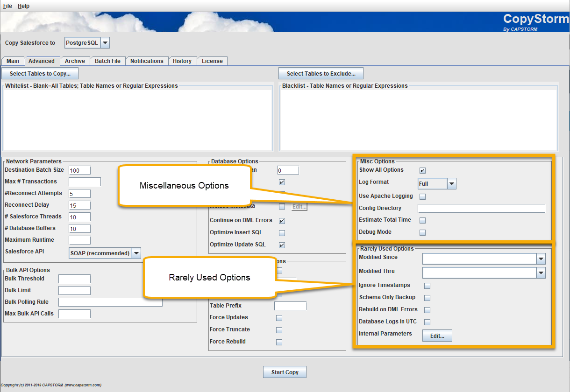
Task: Enable Estimate Total Time checkbox
Action: (422, 220)
